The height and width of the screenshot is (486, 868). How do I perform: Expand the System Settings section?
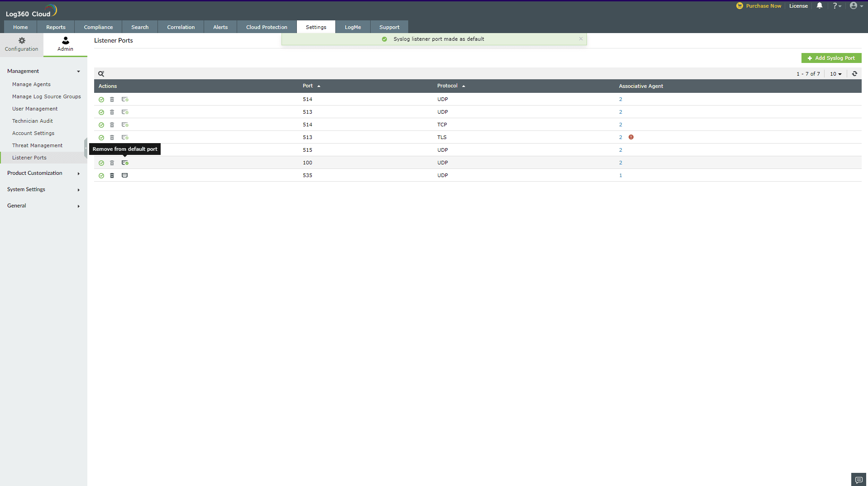[43, 189]
